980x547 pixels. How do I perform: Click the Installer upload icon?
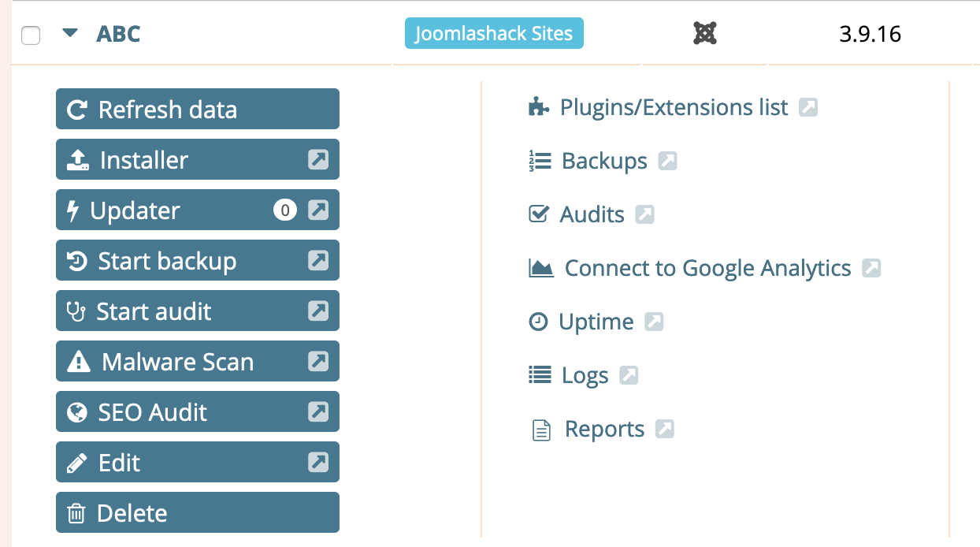click(78, 161)
